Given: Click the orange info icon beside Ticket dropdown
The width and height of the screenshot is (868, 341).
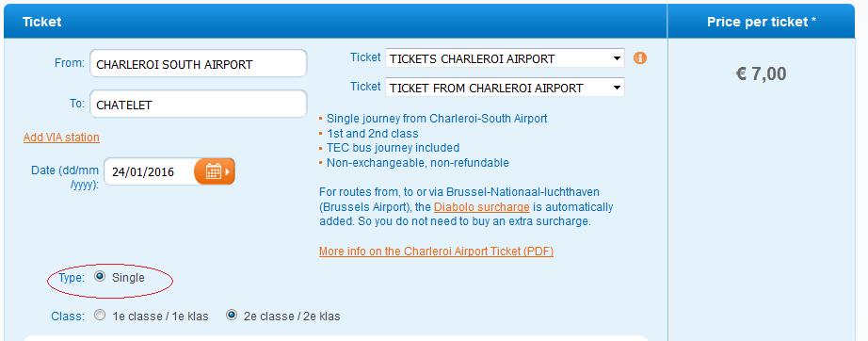Looking at the screenshot, I should click(x=640, y=57).
